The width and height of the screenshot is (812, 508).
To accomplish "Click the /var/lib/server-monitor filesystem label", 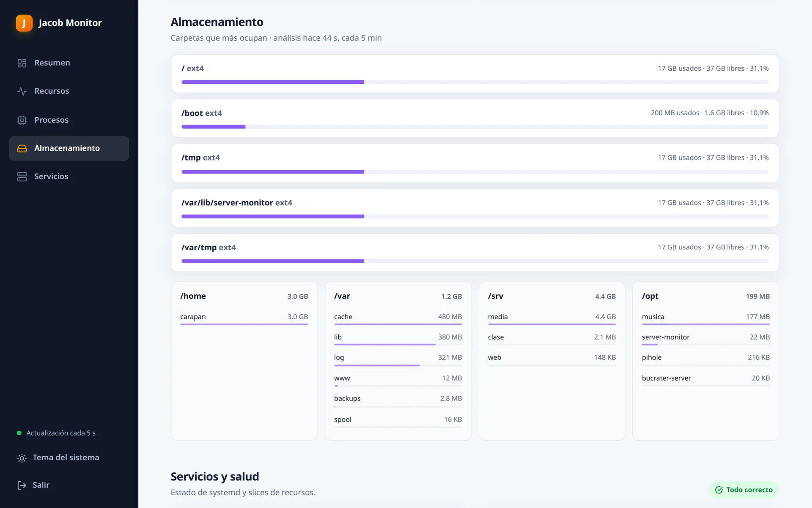I will 237,203.
